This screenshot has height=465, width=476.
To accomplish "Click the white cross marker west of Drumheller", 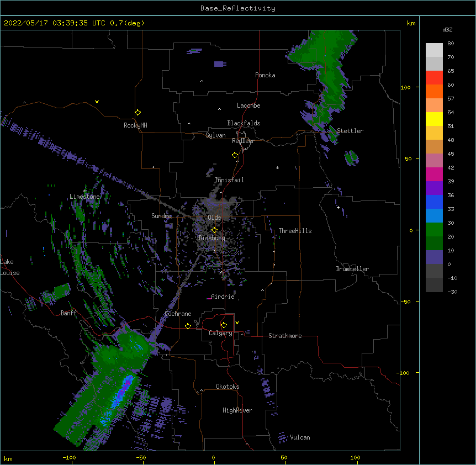I will 338,207.
